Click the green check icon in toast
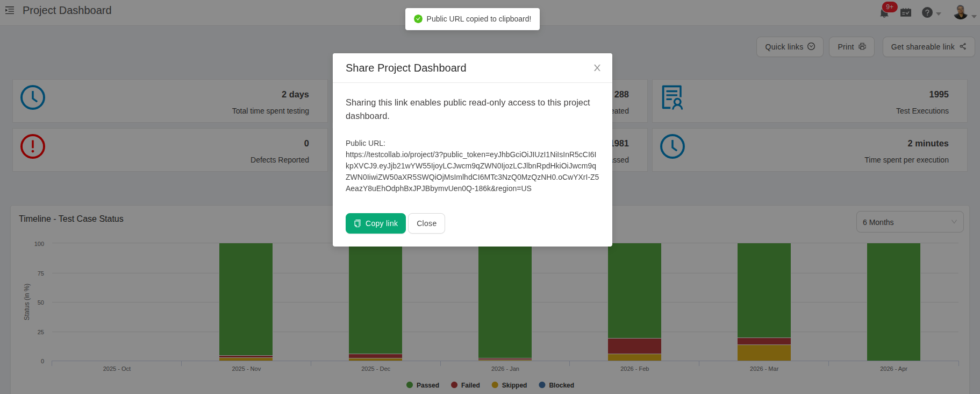 418,19
